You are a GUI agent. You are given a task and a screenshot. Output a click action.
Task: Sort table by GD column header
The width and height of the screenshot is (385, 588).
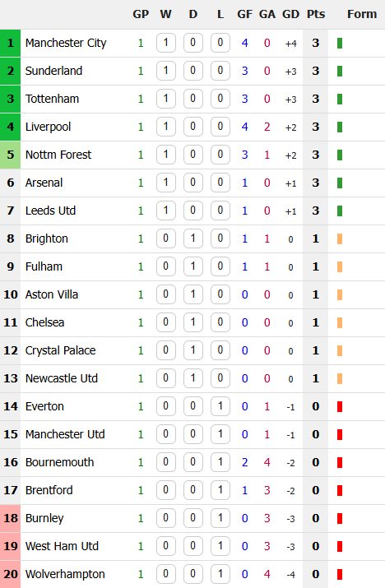click(291, 14)
